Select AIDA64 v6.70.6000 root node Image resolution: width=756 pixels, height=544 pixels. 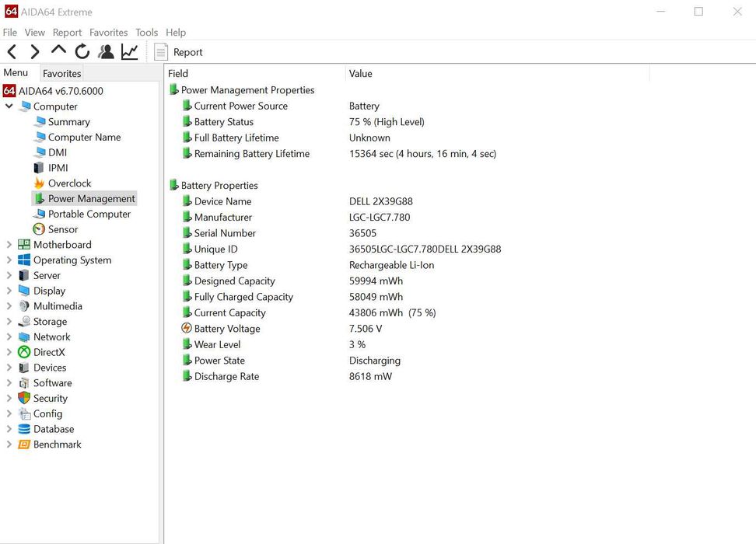pyautogui.click(x=61, y=91)
